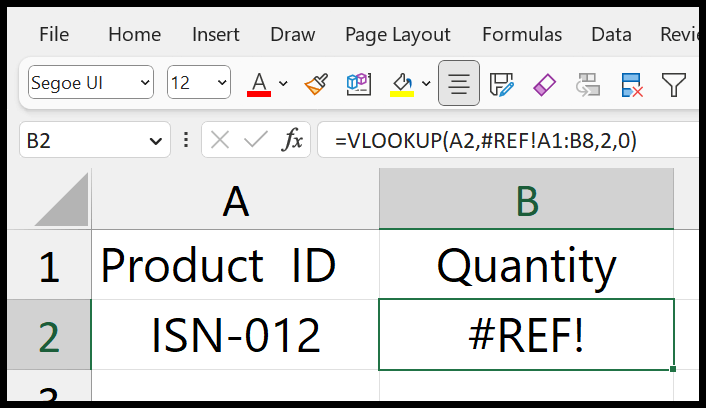Viewport: 706px width, 408px height.
Task: Open the Page Layout tab
Action: coord(398,35)
